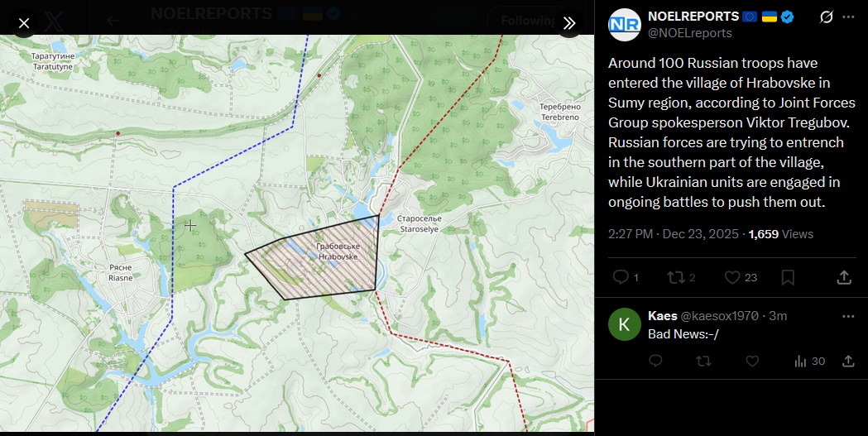Click the dimmed back arrow behind viewer

113,21
